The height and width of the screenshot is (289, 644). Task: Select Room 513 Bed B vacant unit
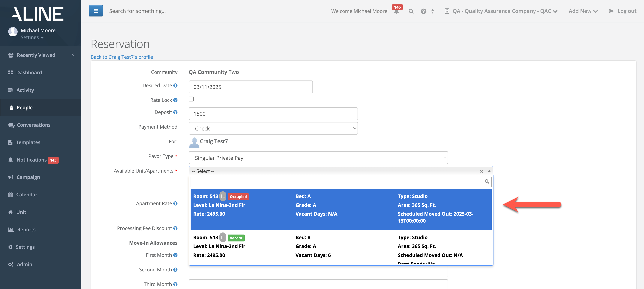[x=341, y=247]
